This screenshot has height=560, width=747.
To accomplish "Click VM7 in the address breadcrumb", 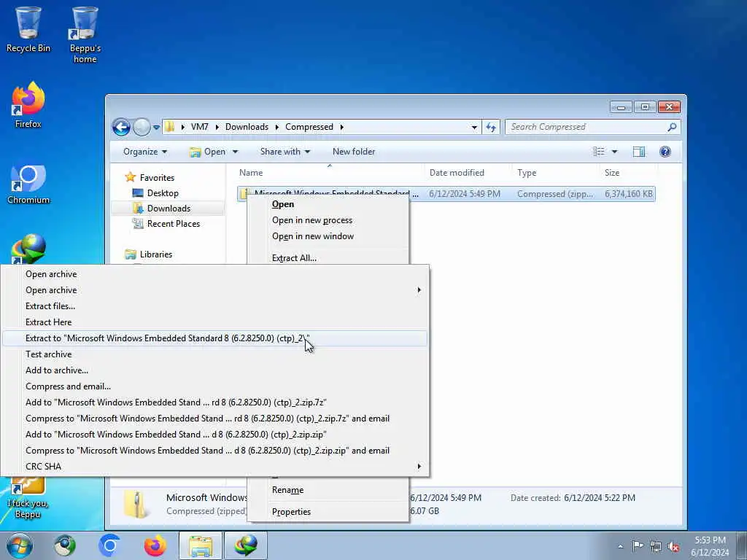I will point(200,127).
